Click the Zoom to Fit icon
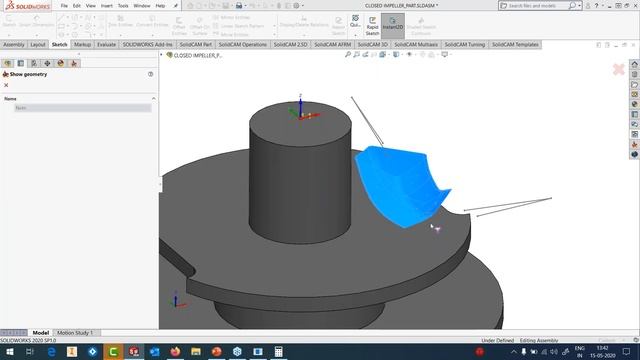 point(348,54)
